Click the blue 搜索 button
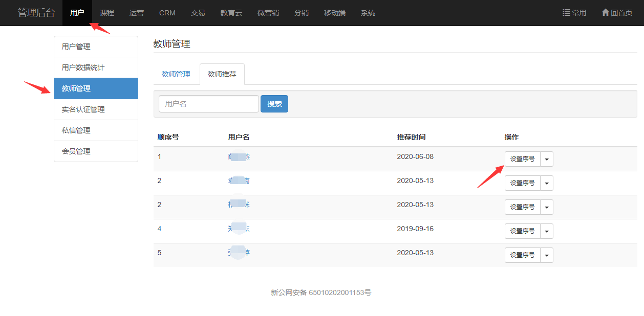Viewport: 644px width, 316px height. [274, 104]
